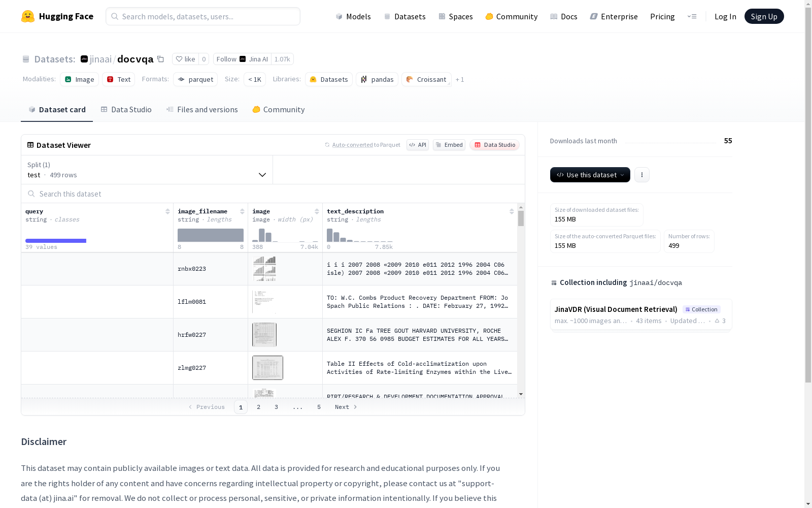Screen dimensions: 812x508
Task: Click the pandas library tag
Action: point(377,79)
